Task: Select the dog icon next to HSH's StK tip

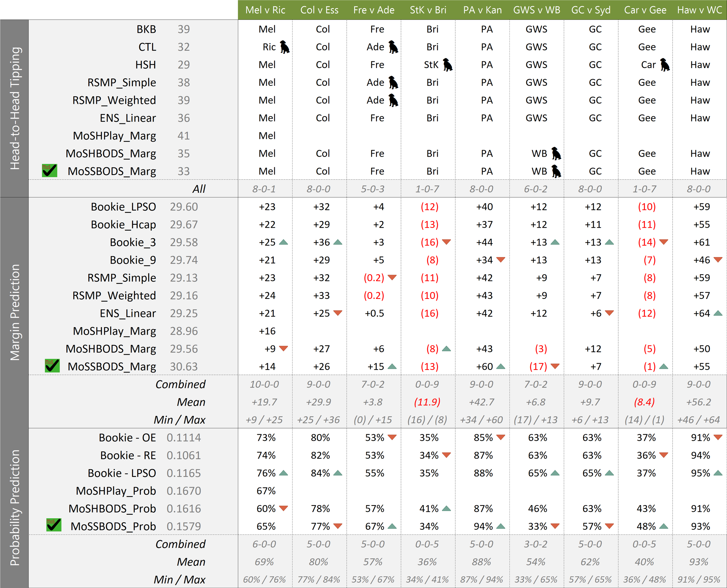Action: [x=448, y=65]
